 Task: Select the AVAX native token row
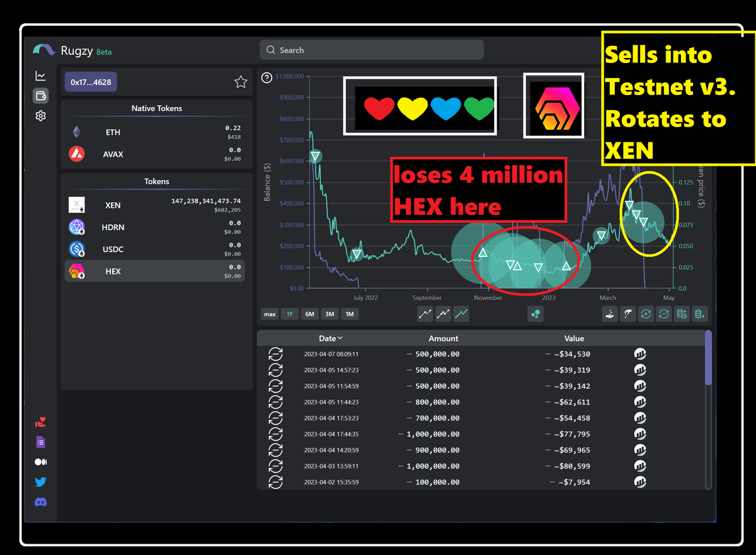[x=156, y=154]
